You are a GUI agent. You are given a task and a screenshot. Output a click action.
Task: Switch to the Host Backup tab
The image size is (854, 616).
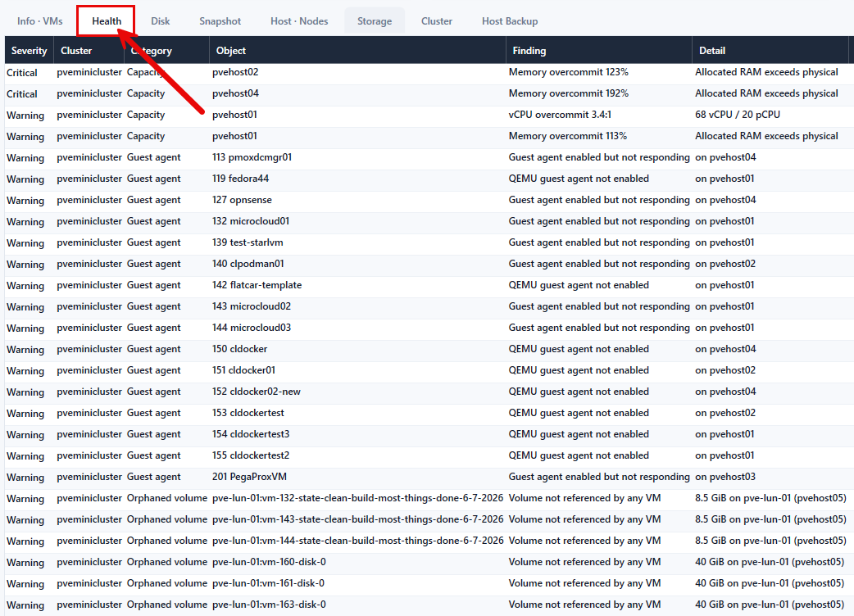[x=510, y=21]
